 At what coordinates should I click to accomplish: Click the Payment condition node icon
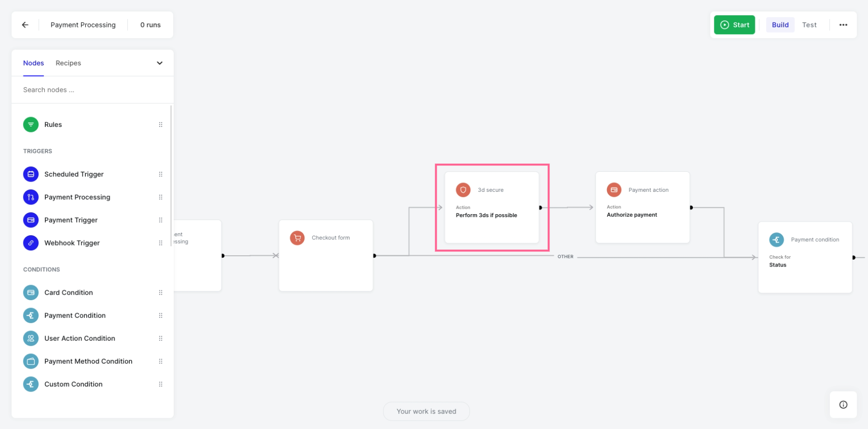point(776,240)
